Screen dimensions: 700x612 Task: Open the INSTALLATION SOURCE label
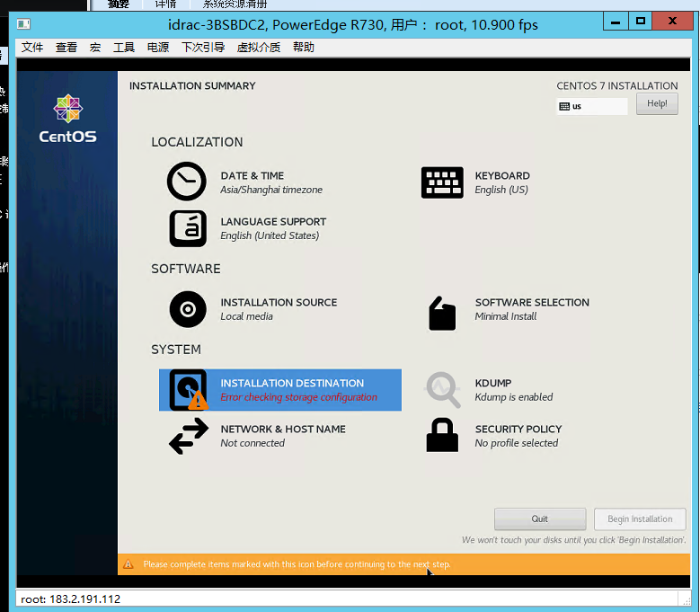279,302
